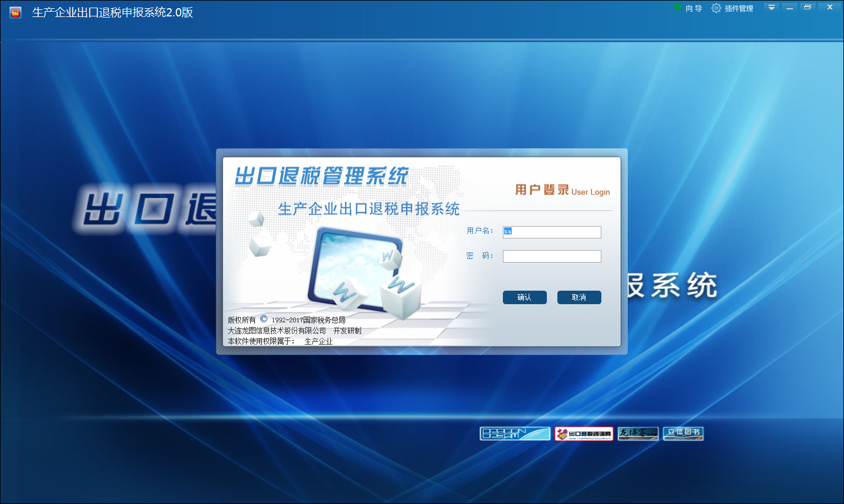Open 插件管理 plugin management via gear icon
Image resolution: width=844 pixels, height=504 pixels.
coord(716,8)
